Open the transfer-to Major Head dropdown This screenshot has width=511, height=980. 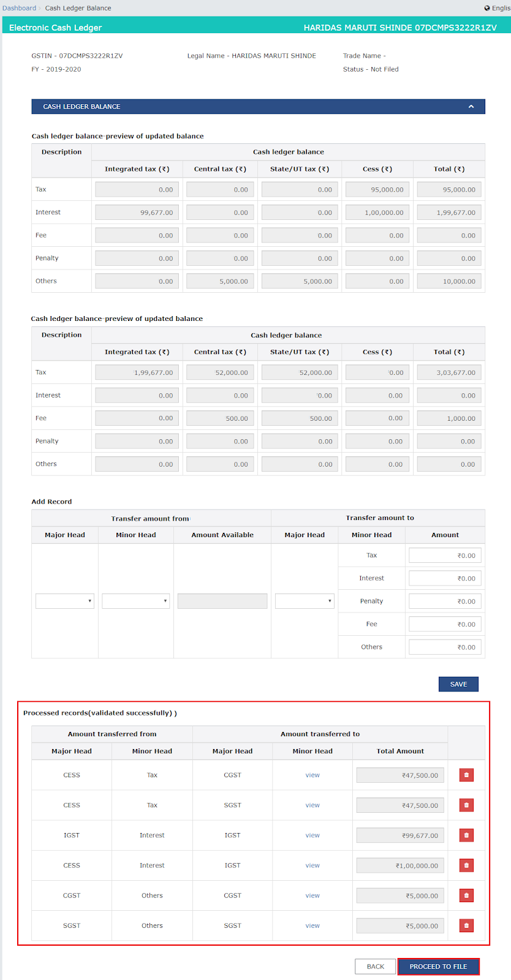pyautogui.click(x=305, y=601)
